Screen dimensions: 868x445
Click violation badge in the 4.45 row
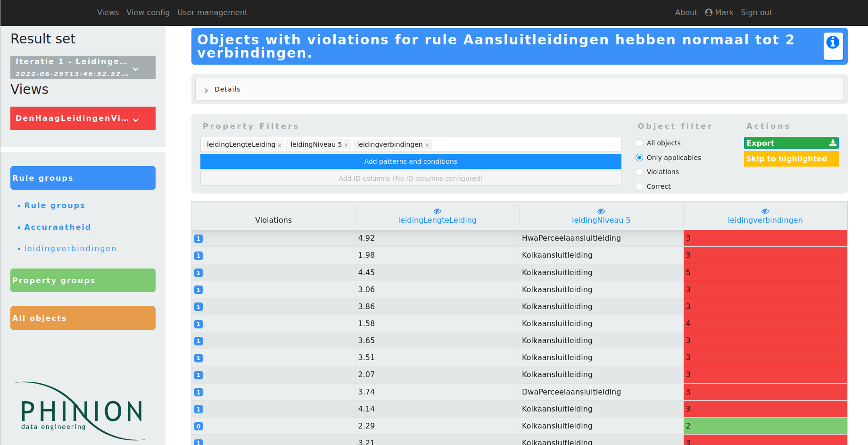pos(198,273)
